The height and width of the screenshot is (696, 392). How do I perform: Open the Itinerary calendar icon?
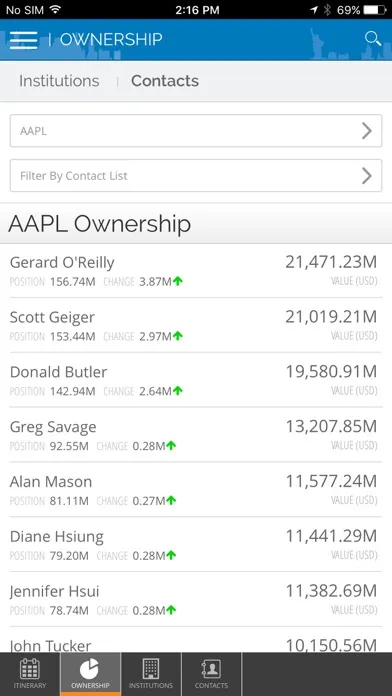(x=30, y=669)
